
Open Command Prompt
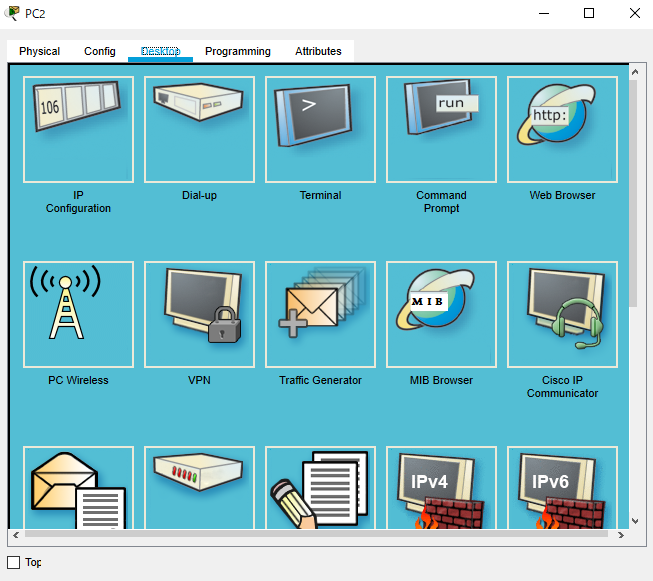coord(441,130)
